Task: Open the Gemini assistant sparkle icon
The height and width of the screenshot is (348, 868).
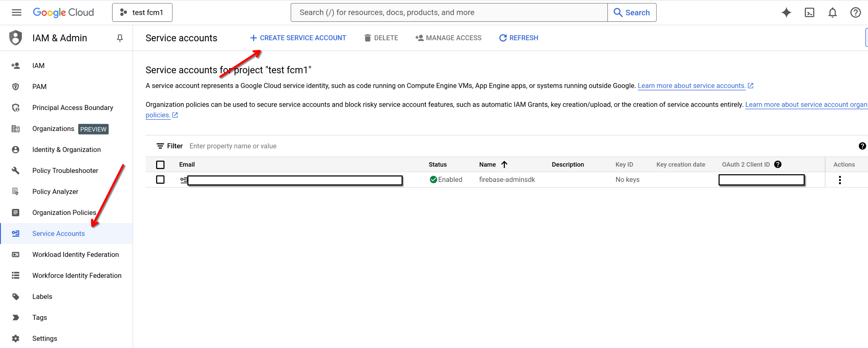Action: tap(786, 12)
